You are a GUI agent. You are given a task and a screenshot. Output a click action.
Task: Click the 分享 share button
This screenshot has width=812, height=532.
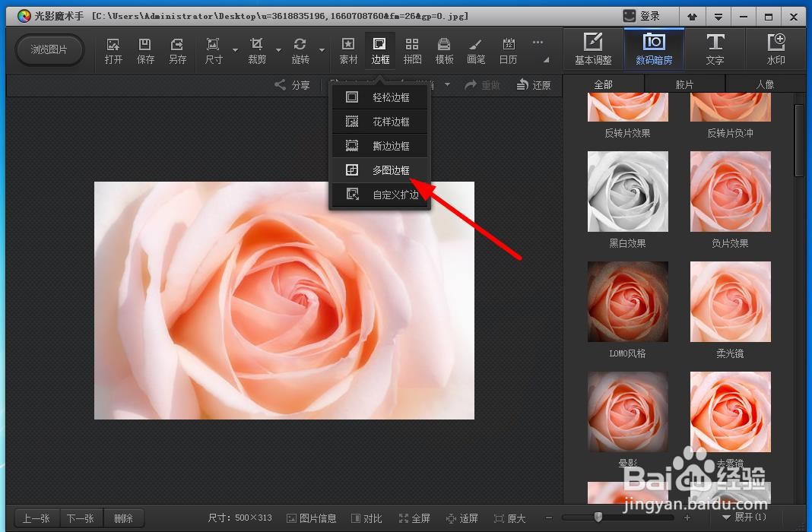[x=292, y=85]
